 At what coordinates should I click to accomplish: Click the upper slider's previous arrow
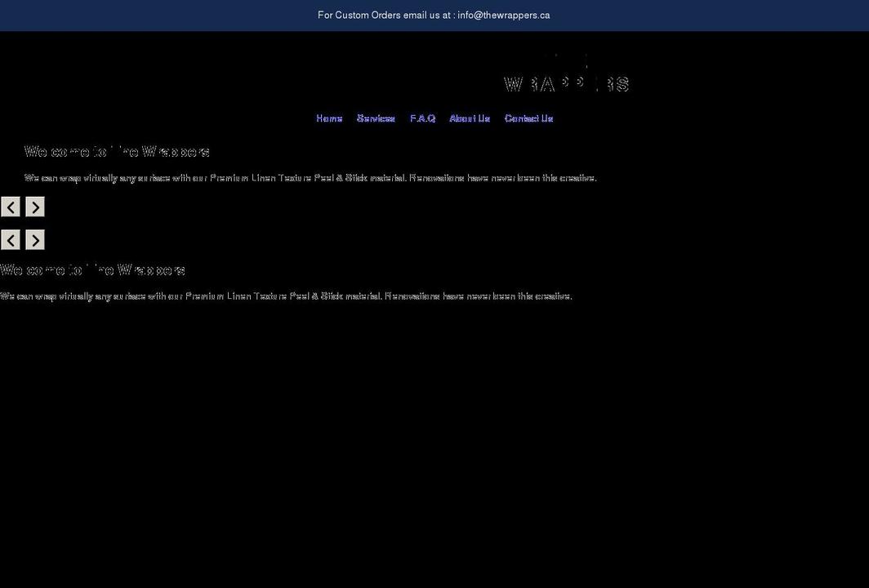11,207
